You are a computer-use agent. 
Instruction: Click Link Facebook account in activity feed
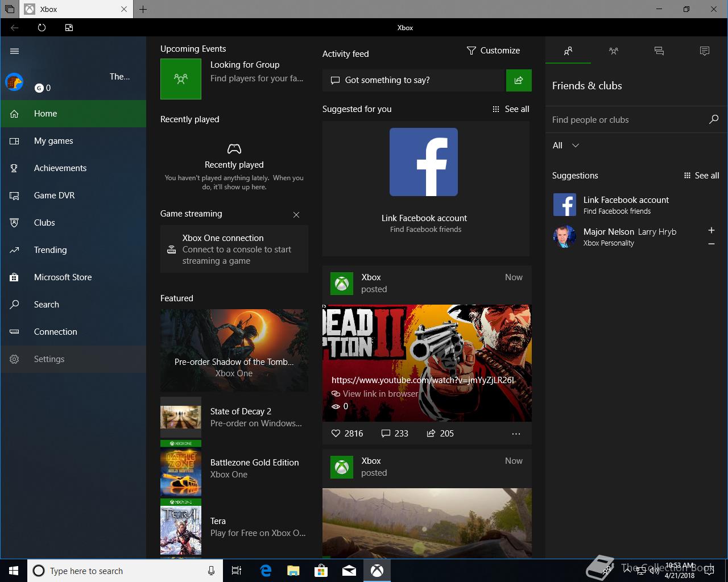[424, 218]
